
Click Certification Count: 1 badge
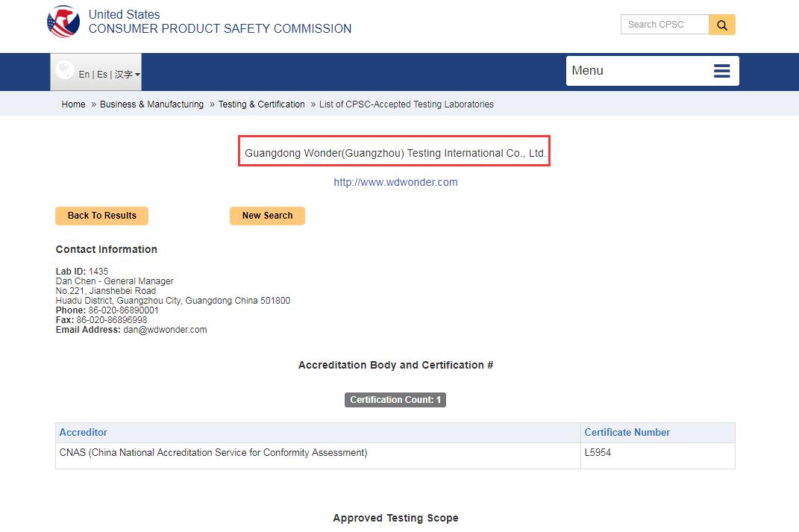(395, 399)
